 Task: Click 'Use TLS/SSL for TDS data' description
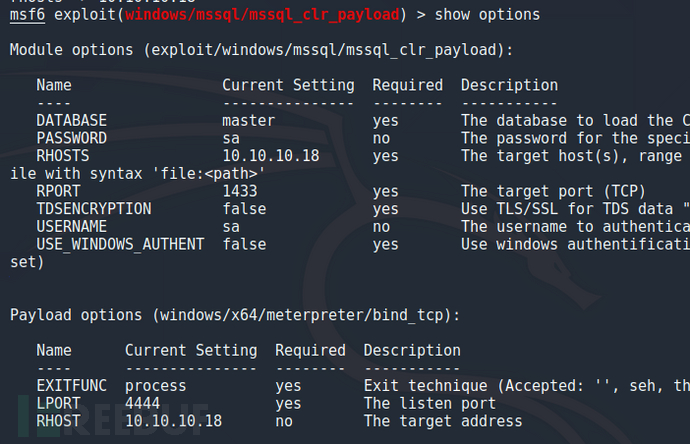[x=567, y=209]
